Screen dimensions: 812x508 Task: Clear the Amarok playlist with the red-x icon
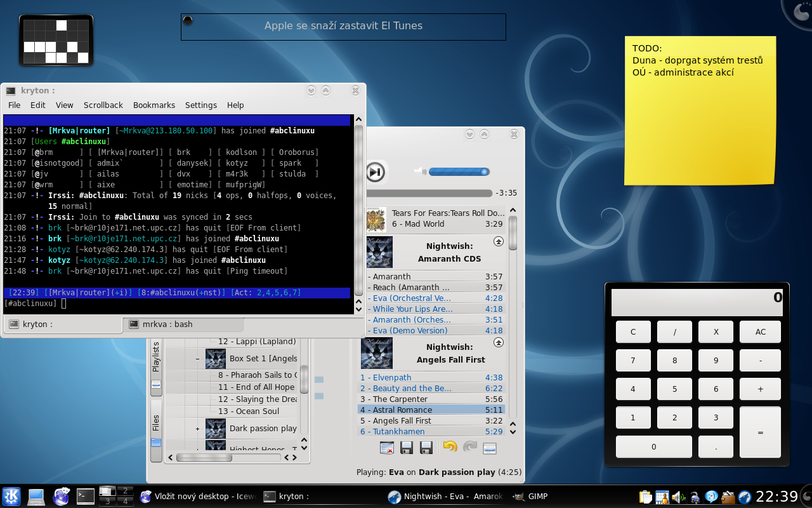387,448
